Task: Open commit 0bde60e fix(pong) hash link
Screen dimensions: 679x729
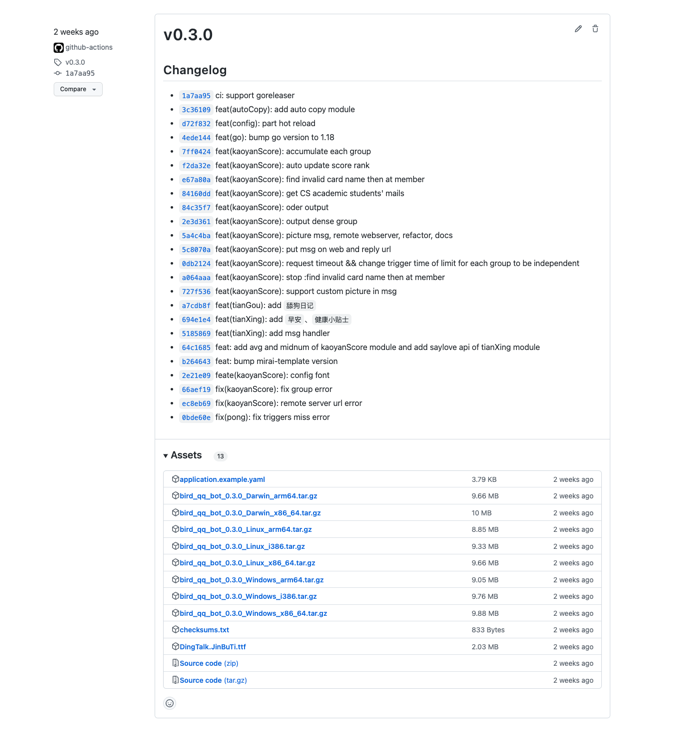Action: 196,418
